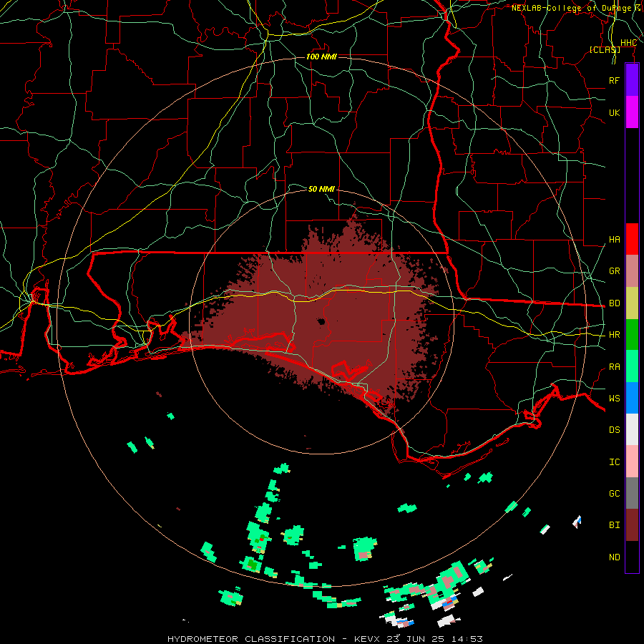Click the BI legend label
644x644 pixels.
(615, 525)
